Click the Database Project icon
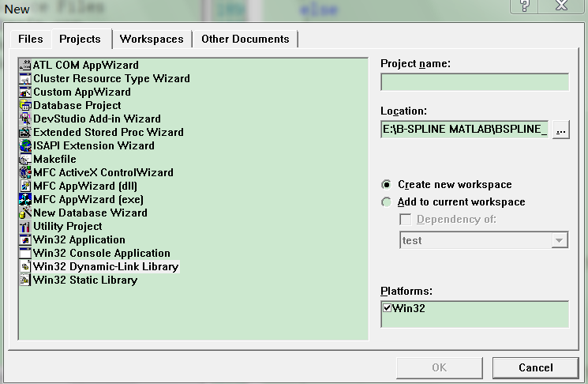The height and width of the screenshot is (384, 588). [25, 105]
